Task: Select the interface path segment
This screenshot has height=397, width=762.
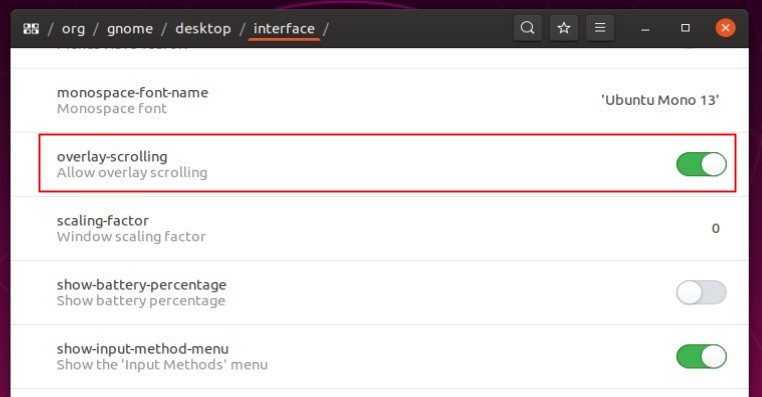Action: pyautogui.click(x=284, y=29)
